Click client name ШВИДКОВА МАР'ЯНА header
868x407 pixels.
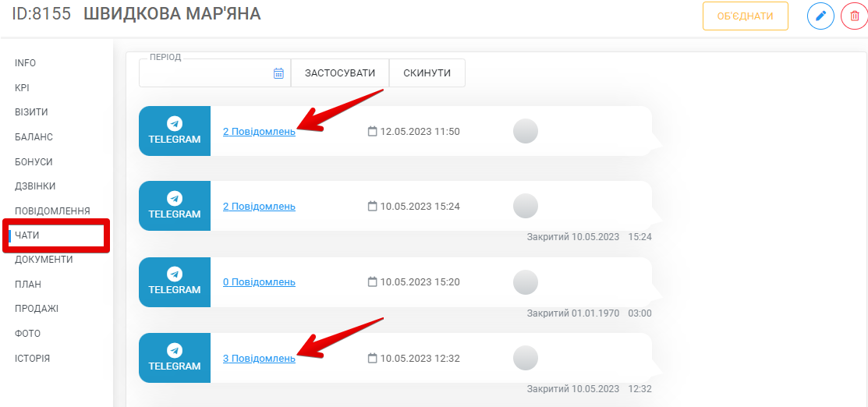click(x=172, y=14)
